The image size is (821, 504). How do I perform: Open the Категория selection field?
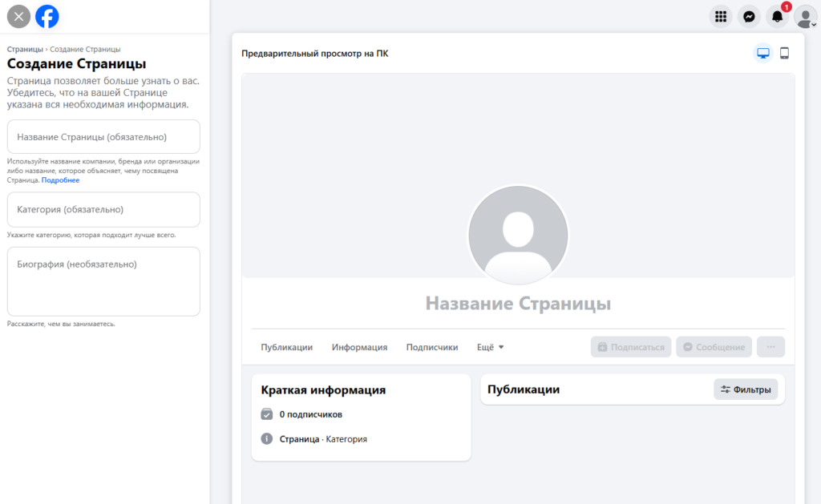click(103, 209)
